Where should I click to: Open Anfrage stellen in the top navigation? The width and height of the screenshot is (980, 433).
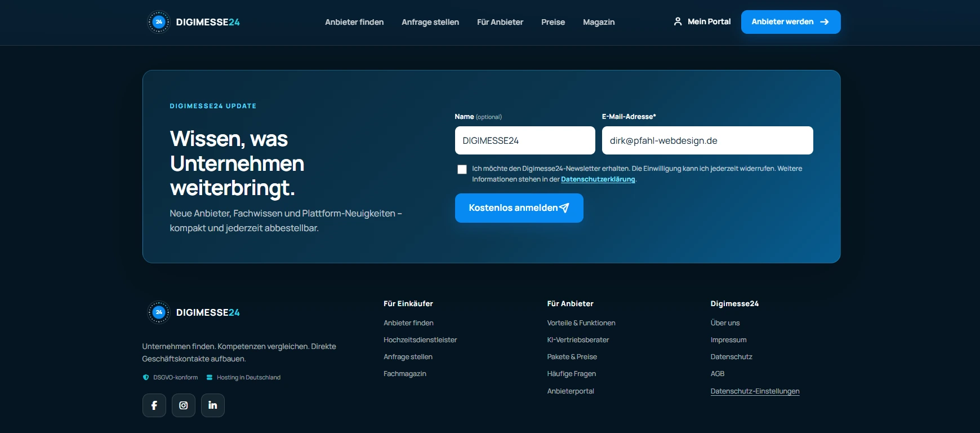(430, 22)
